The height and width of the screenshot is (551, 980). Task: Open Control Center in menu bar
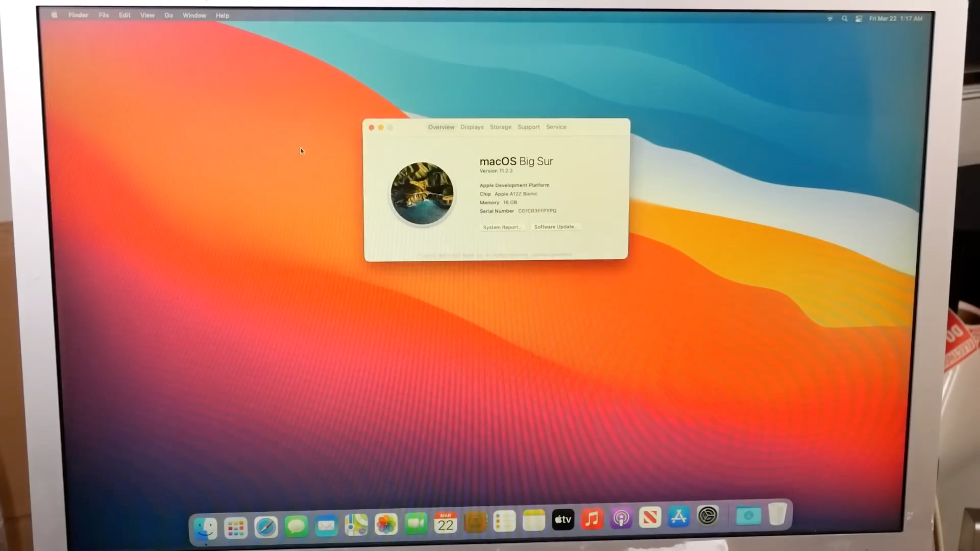point(859,18)
